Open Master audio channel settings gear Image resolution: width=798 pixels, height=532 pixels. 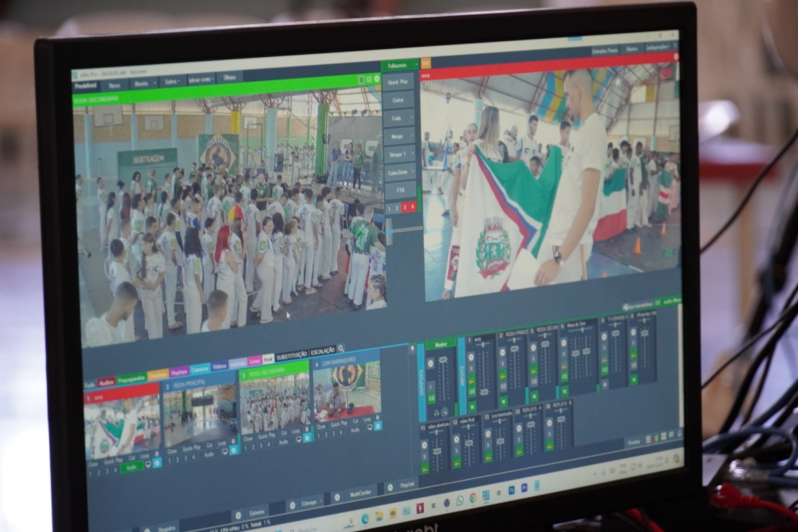coord(430,363)
